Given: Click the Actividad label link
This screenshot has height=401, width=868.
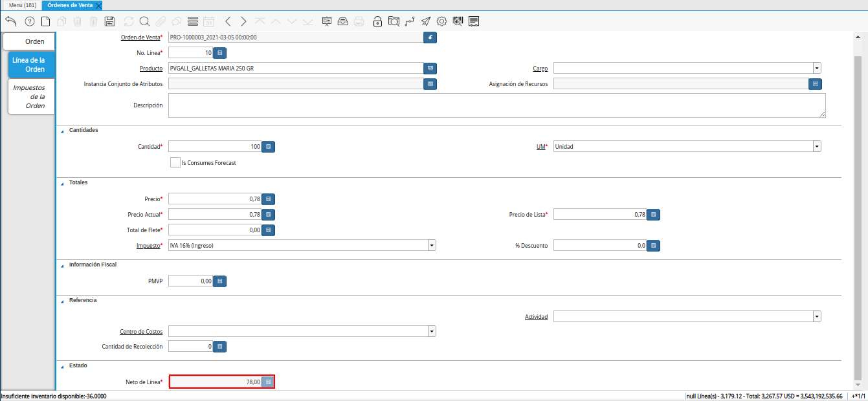Looking at the screenshot, I should [x=537, y=317].
